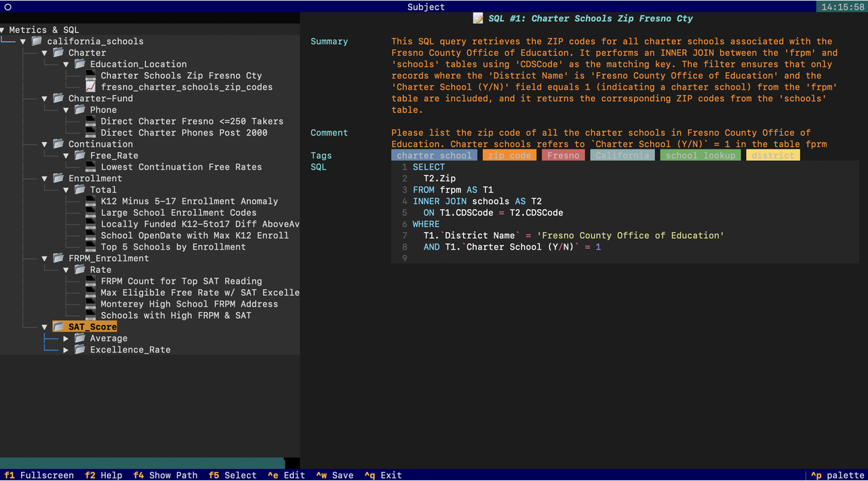Click the circle icon in top-left corner

[x=8, y=7]
